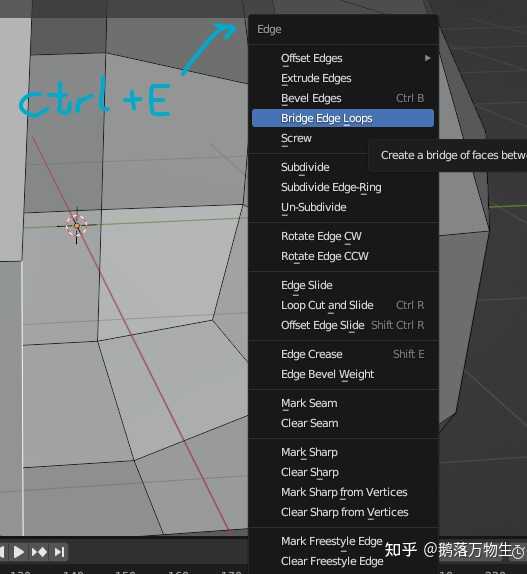The image size is (527, 574).
Task: Select Subdivide Edge-Ring
Action: (x=343, y=187)
